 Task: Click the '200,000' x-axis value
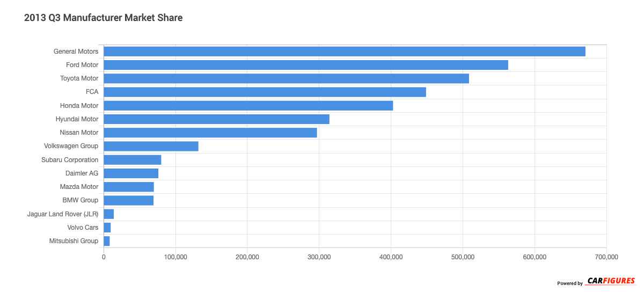247,257
